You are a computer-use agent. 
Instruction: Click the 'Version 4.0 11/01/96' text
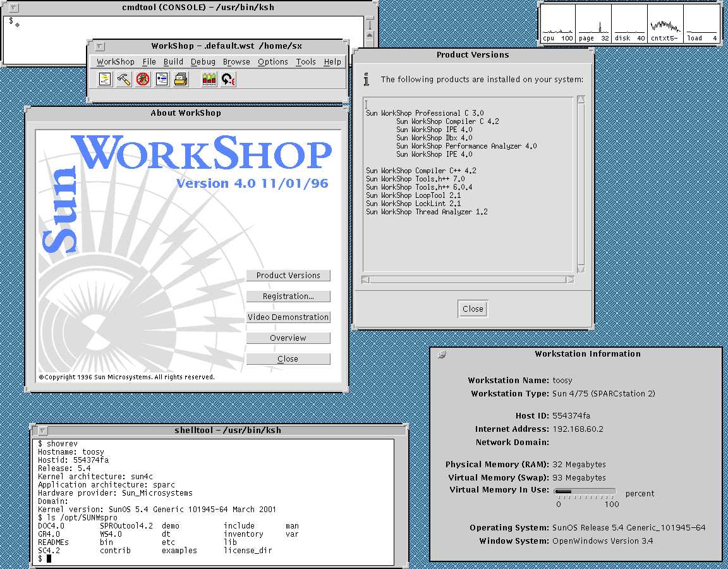[x=252, y=183]
